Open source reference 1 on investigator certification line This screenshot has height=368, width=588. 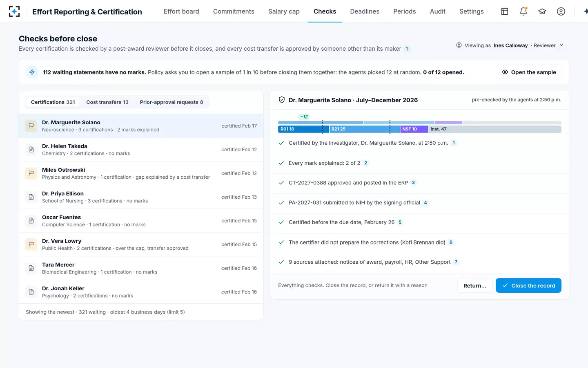point(454,143)
